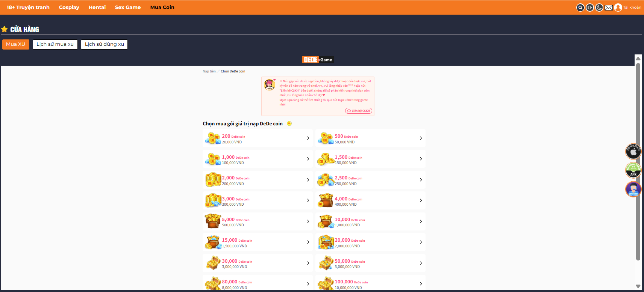The image size is (644, 292).
Task: Toggle the muted sound speaker icon
Action: [590, 8]
